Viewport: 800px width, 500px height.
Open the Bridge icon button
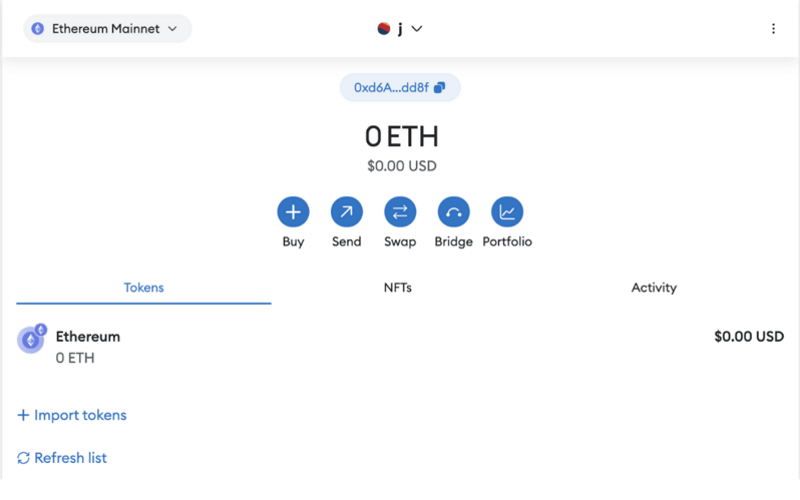click(454, 212)
